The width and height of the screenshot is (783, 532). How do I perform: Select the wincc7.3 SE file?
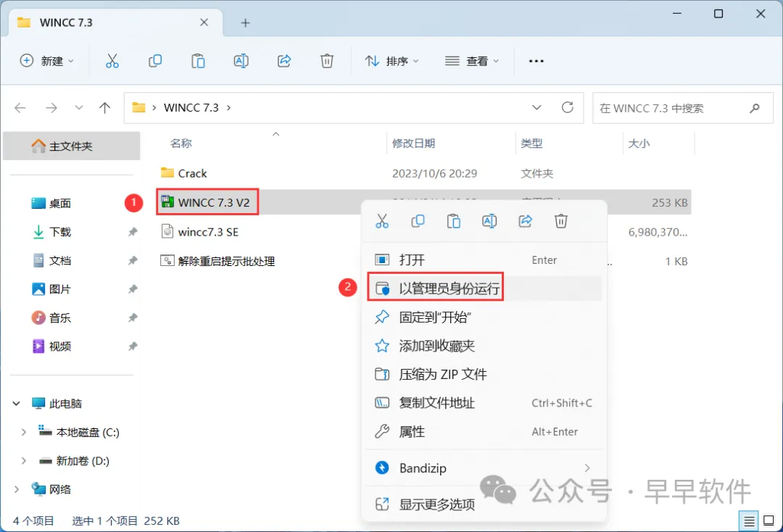pos(208,232)
